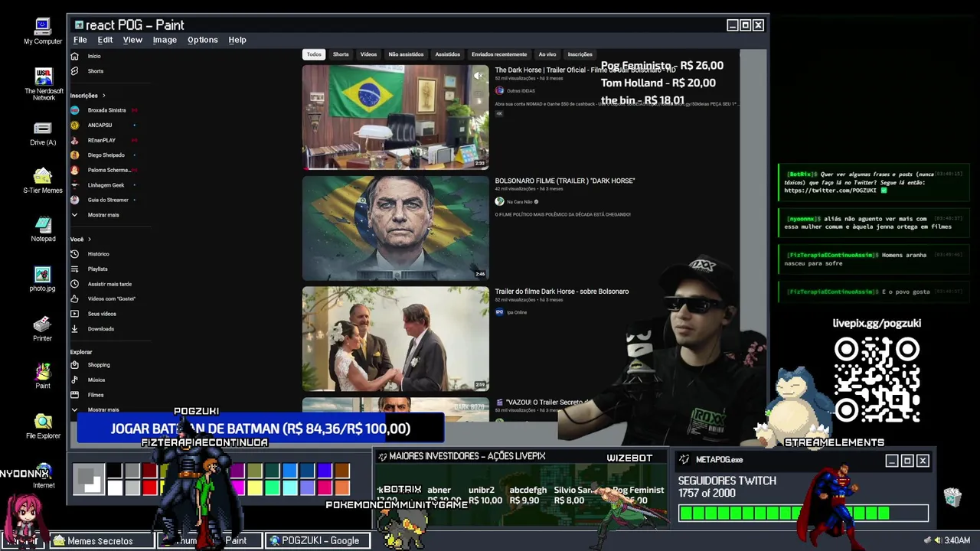Click the speaker icon in system tray

click(936, 540)
